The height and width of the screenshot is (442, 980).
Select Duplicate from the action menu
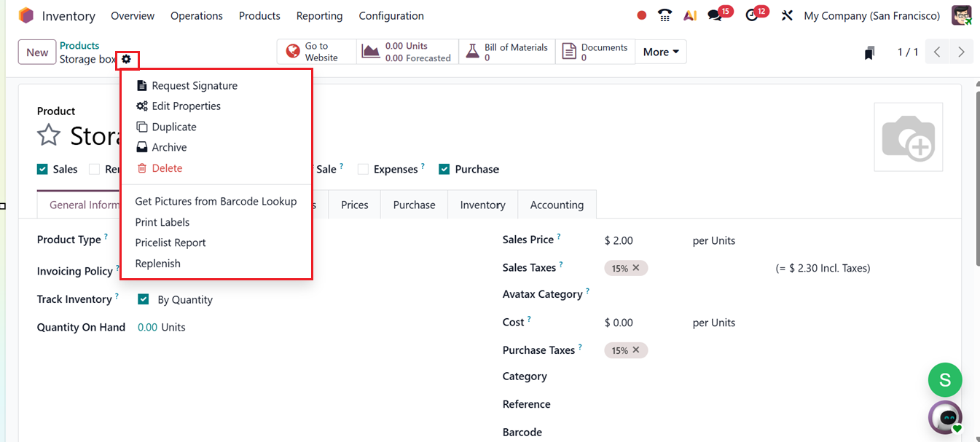(x=175, y=127)
